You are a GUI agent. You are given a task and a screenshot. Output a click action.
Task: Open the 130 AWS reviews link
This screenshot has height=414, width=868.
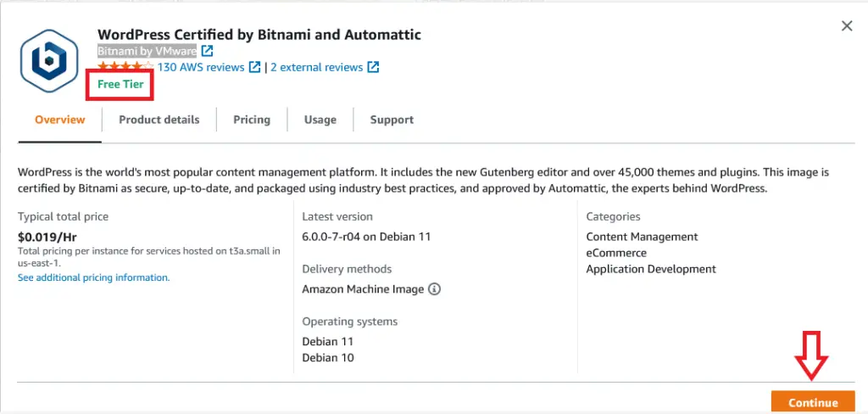click(x=201, y=67)
